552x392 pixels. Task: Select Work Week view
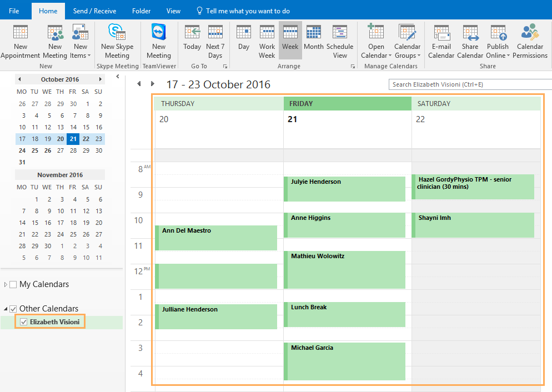[x=267, y=42]
